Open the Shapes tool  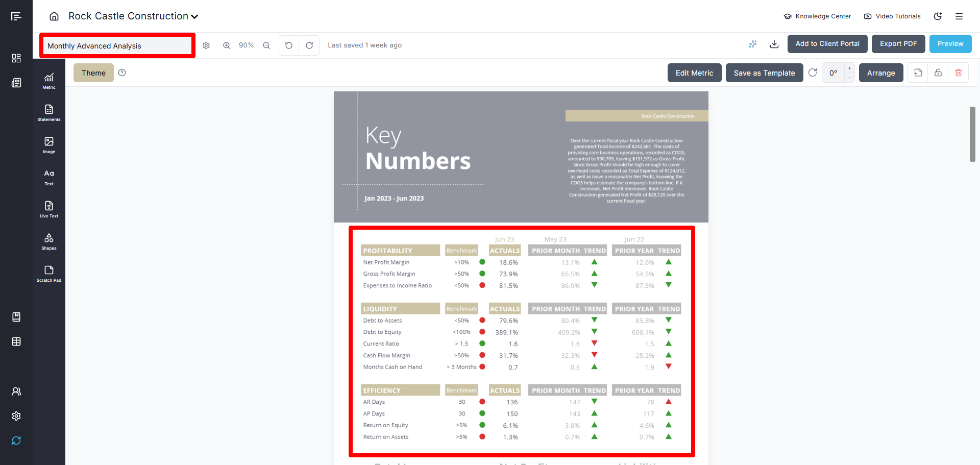(49, 241)
